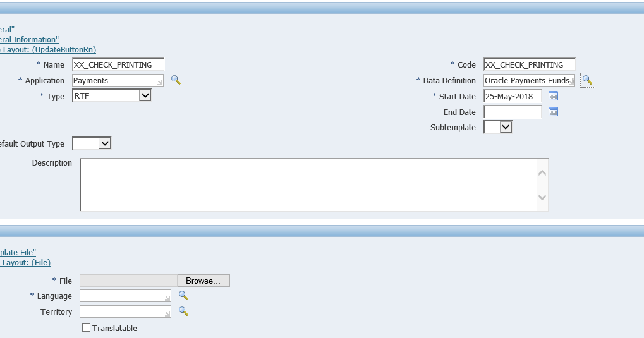The height and width of the screenshot is (338, 644).
Task: Click the Data Definition input field
Action: pyautogui.click(x=530, y=80)
